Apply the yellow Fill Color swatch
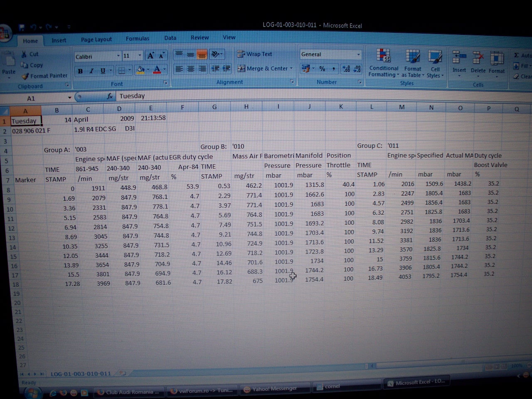 [x=140, y=70]
